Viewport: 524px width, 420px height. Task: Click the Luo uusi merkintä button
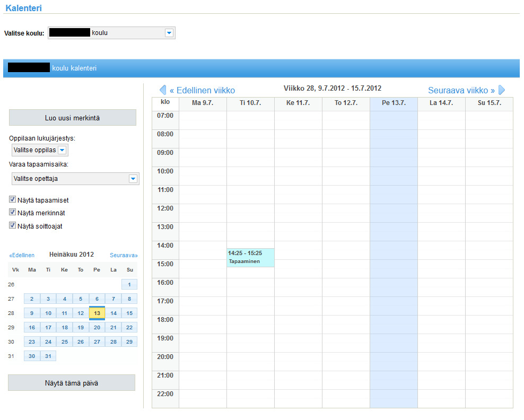[73, 118]
